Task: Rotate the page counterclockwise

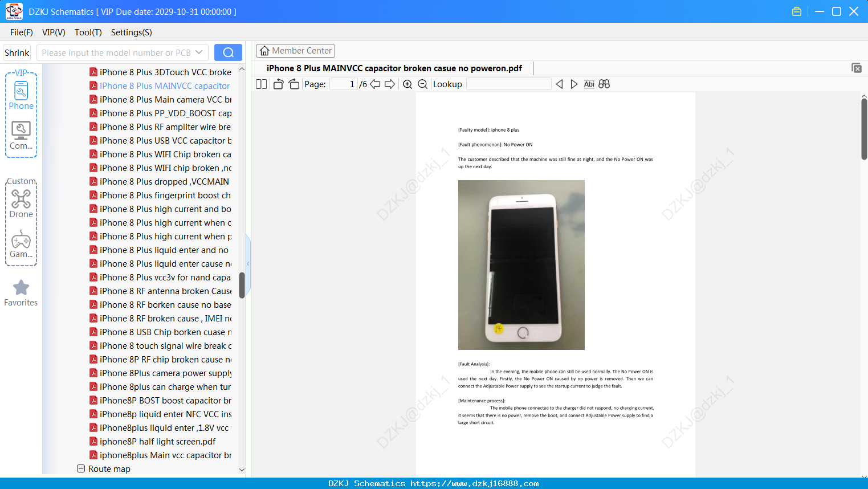Action: pyautogui.click(x=278, y=84)
